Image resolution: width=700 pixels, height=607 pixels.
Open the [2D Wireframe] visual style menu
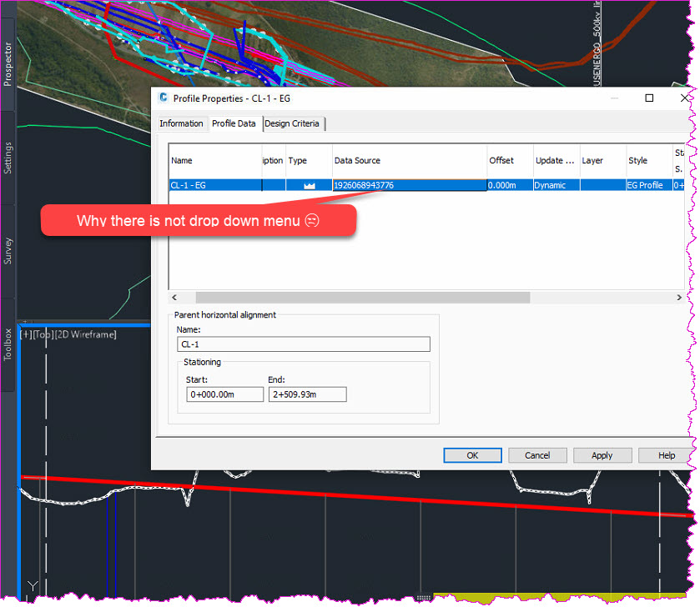click(85, 334)
